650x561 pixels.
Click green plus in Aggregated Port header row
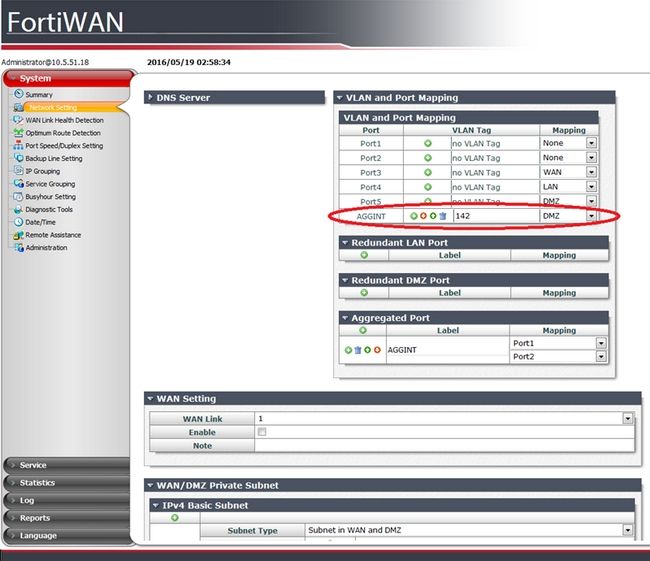pos(363,330)
